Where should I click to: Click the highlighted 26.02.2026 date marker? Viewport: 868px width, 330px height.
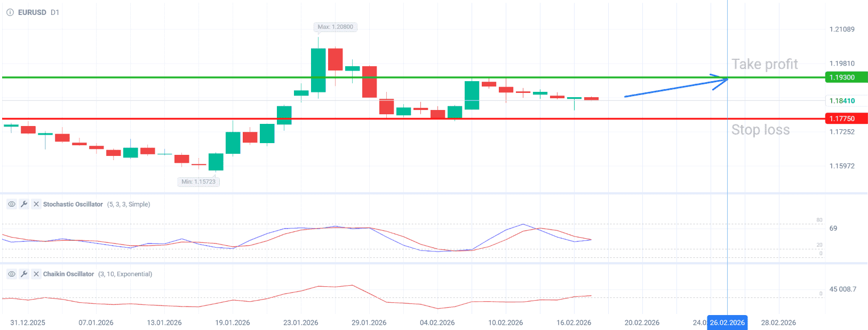[727, 323]
